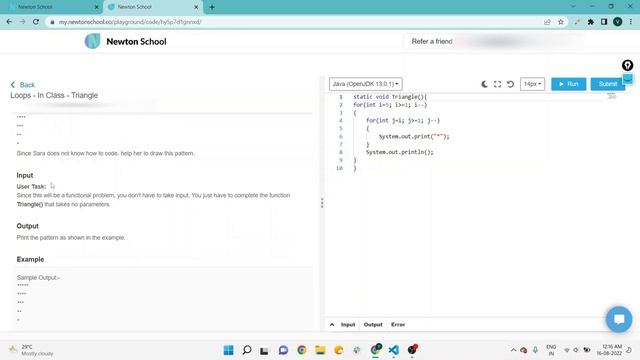Click the ENG IN language indicator
Screen dimensions: 640x360
point(551,350)
